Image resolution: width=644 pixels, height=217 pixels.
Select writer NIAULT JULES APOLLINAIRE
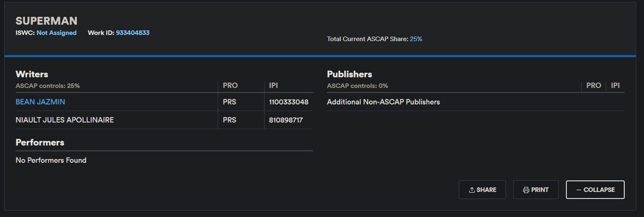(x=64, y=120)
